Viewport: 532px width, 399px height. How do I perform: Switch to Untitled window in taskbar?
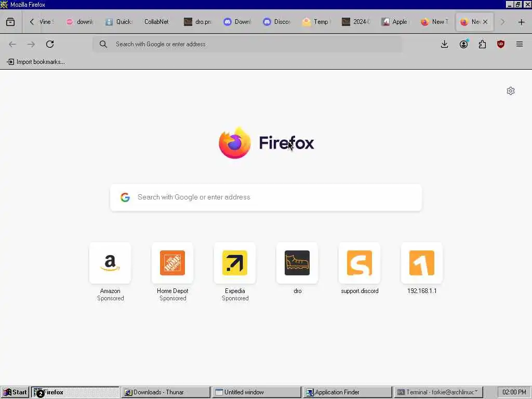pos(257,392)
